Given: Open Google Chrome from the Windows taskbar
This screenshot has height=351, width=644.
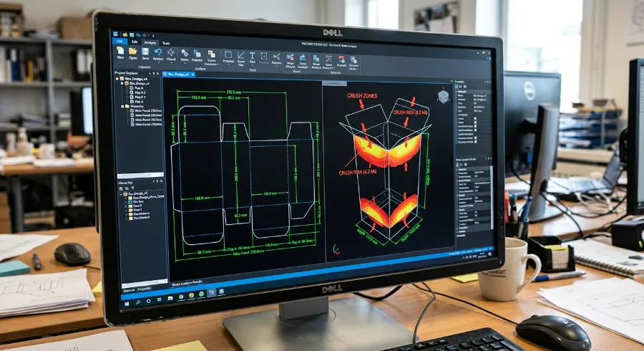Looking at the screenshot, I should [181, 297].
